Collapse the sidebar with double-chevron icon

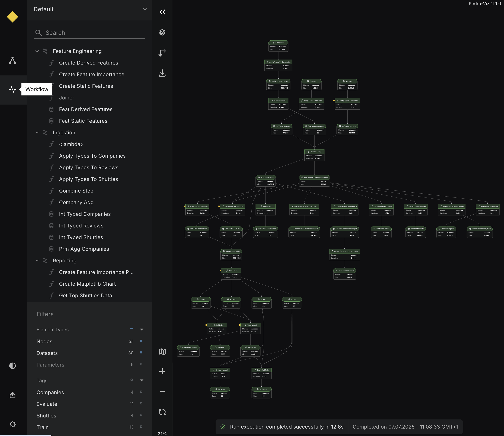pos(162,12)
